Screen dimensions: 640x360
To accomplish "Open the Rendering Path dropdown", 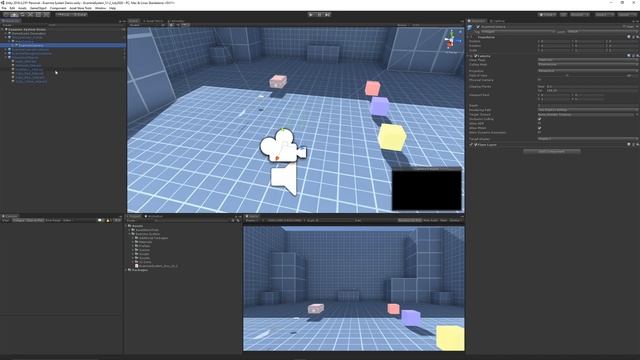I will coord(588,110).
